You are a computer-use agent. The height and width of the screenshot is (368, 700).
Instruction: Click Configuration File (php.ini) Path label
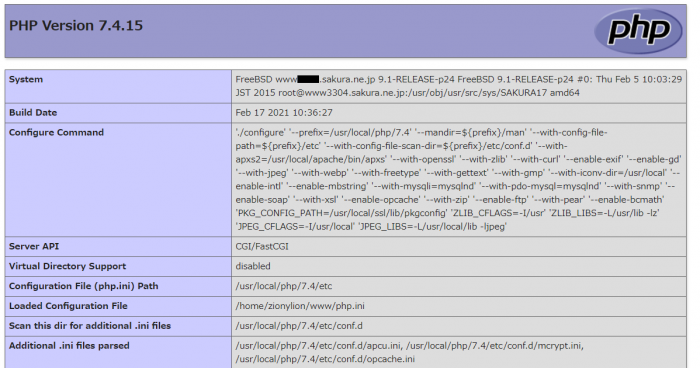(x=83, y=286)
